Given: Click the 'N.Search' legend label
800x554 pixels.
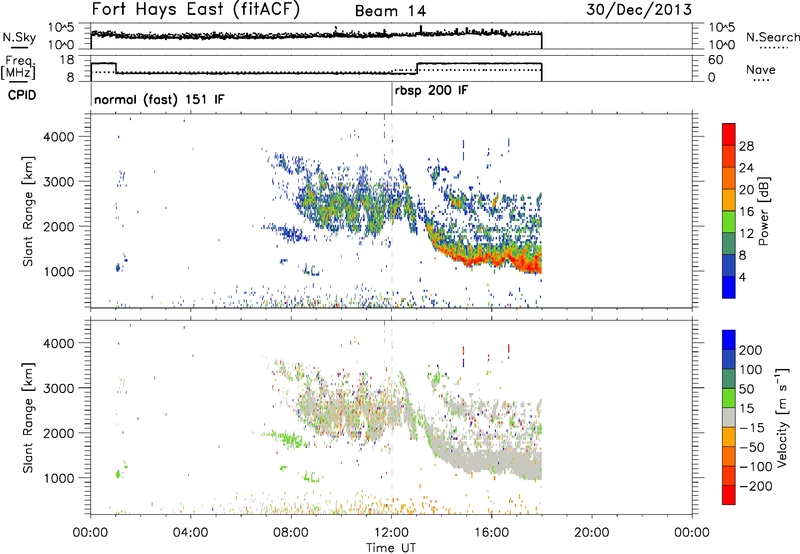Looking at the screenshot, I should [773, 37].
